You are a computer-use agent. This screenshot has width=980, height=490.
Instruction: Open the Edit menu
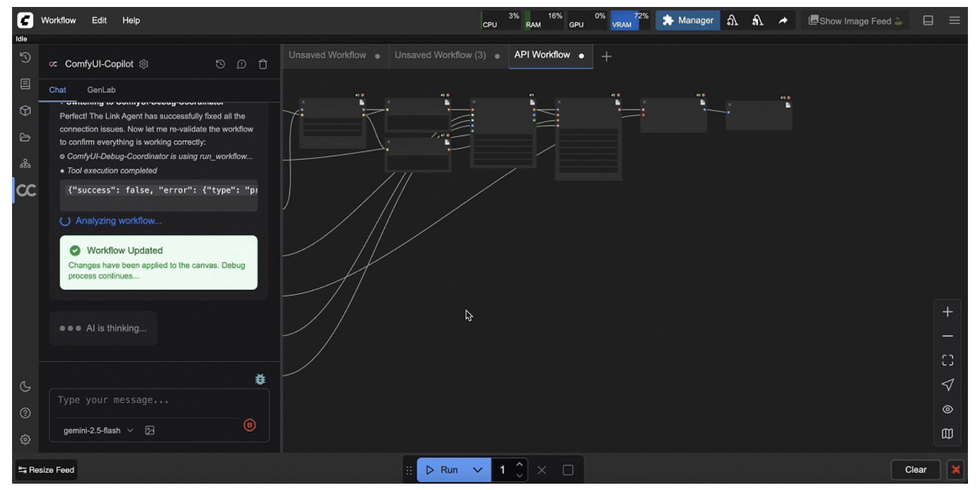[x=99, y=20]
